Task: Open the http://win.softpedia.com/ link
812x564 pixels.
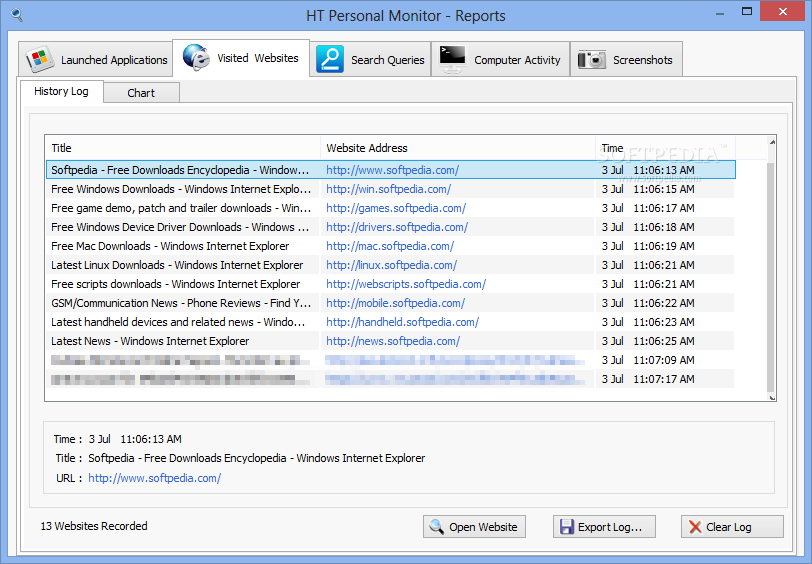Action: [x=388, y=189]
